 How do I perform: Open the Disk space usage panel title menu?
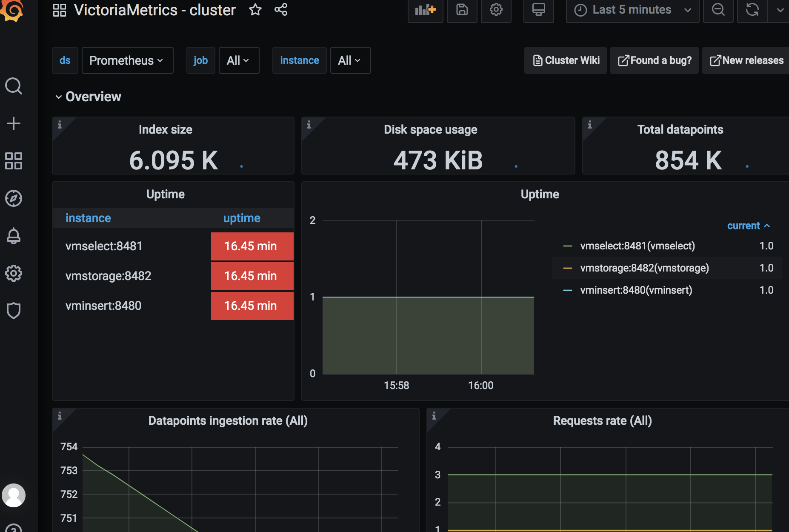[430, 129]
